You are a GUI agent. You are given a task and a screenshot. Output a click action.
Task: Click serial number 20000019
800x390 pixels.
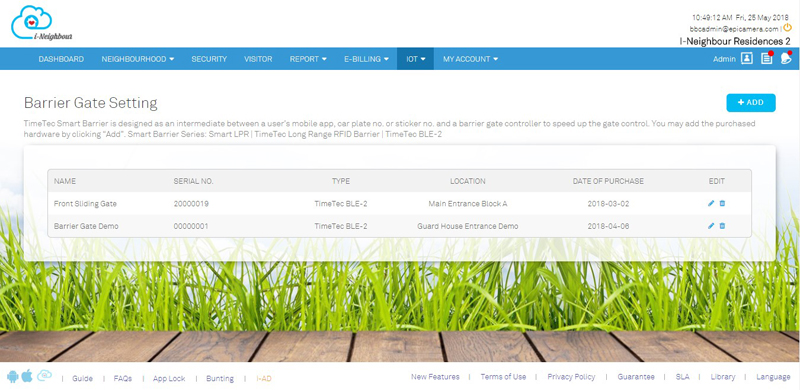191,204
